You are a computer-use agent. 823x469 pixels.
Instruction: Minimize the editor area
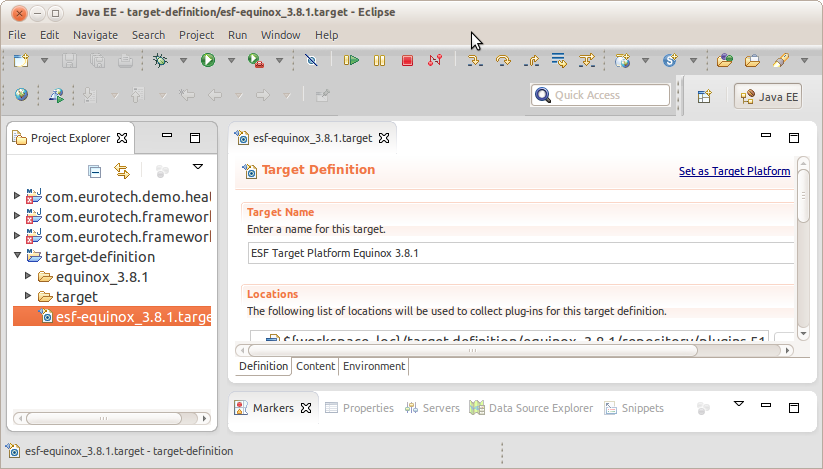click(766, 135)
